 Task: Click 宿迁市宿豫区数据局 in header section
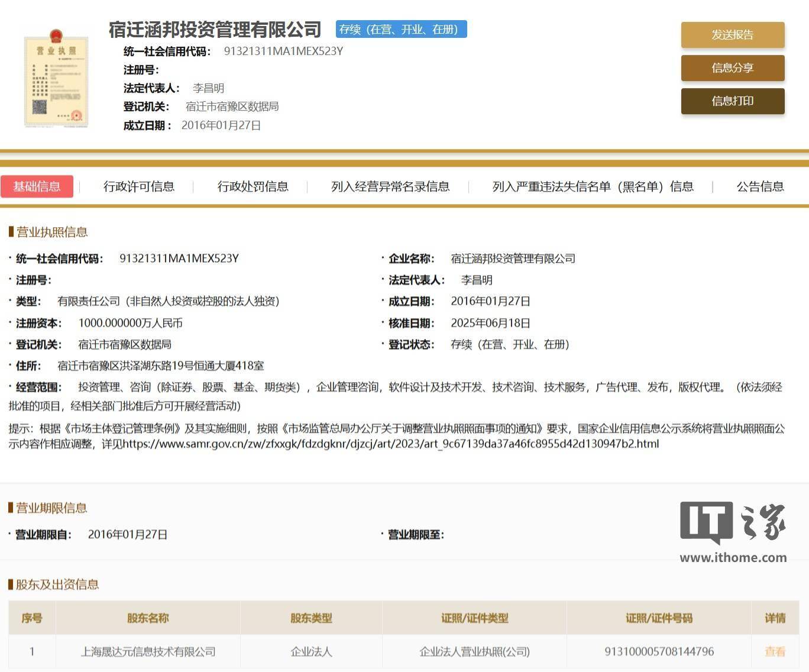tap(232, 106)
